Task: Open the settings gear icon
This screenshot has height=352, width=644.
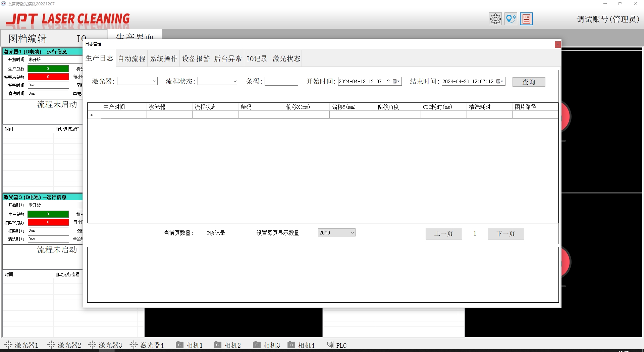Action: (x=495, y=19)
